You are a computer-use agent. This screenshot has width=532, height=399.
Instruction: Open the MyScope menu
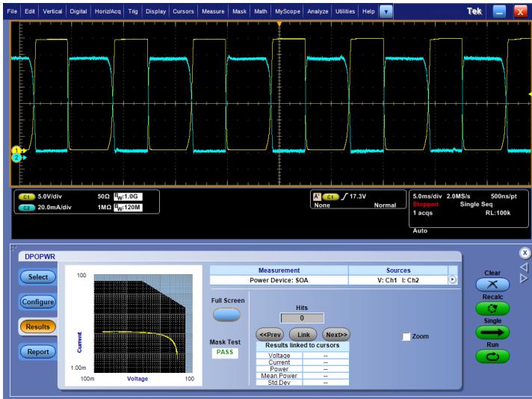point(288,11)
